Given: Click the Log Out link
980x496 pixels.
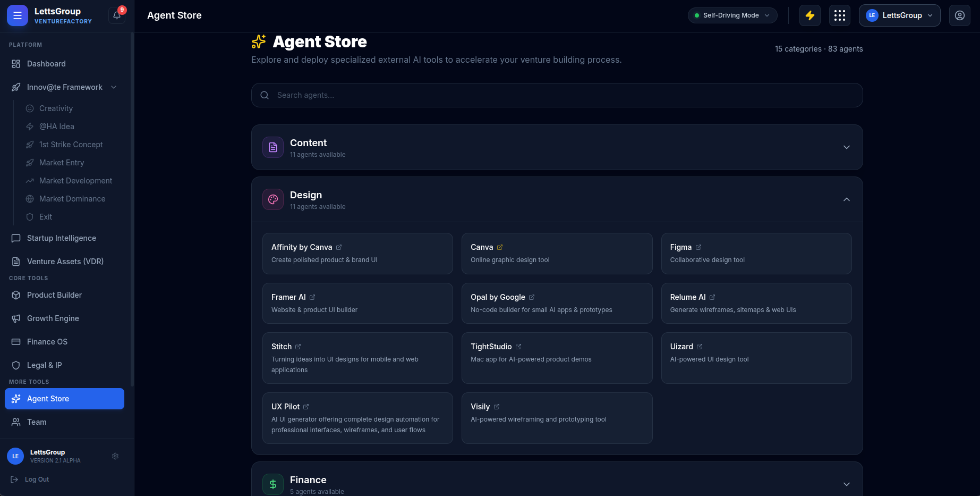Looking at the screenshot, I should [37, 480].
